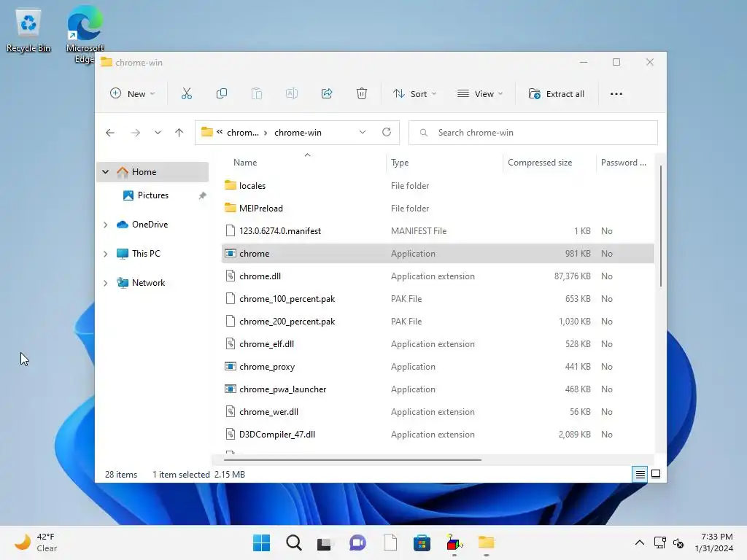This screenshot has width=747, height=560.
Task: Open the weather widget showing 42°F
Action: point(36,542)
